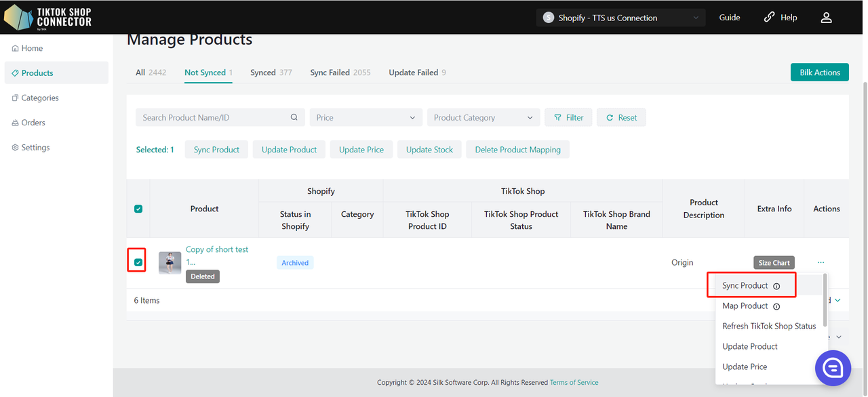Open Help from the top bar

781,18
